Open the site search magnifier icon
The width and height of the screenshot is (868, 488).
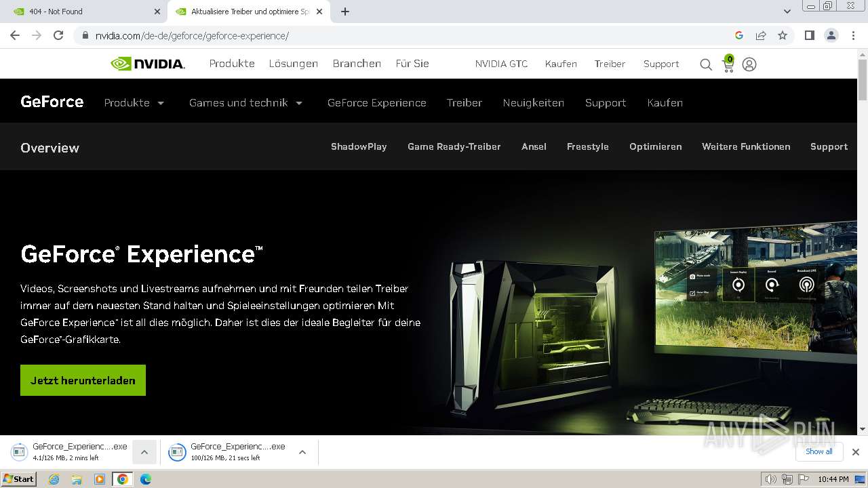(x=706, y=64)
